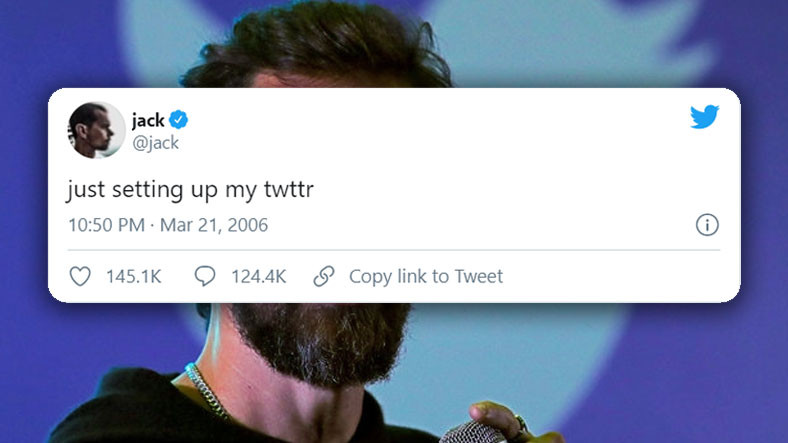Click the Twitter bird logo on tweet card
This screenshot has height=443, width=788.
704,117
